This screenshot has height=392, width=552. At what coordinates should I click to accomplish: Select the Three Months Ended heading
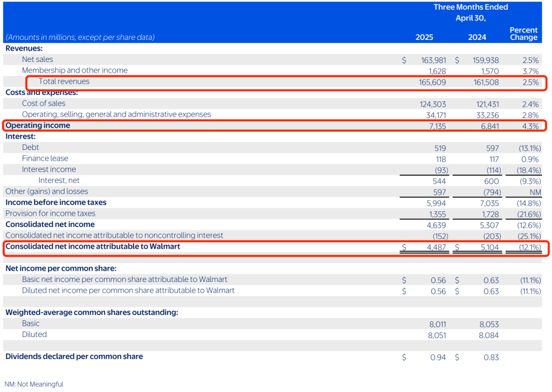tap(471, 7)
